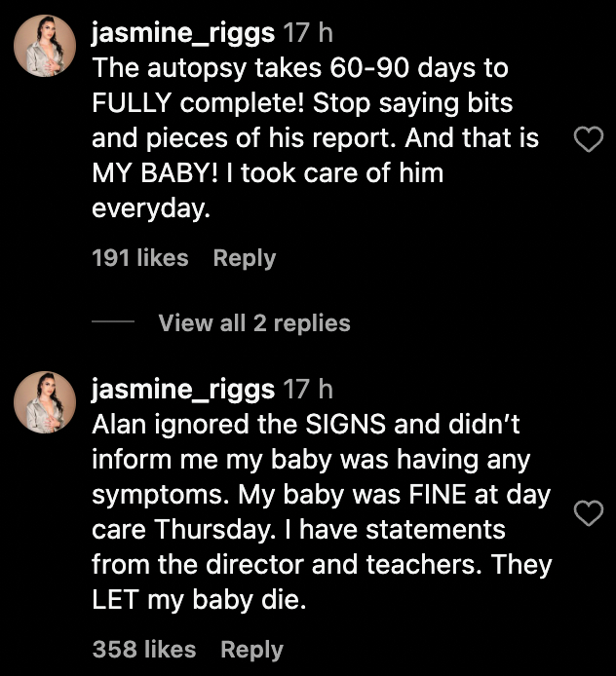616x676 pixels.
Task: Click the 17 h timestamp on the autopsy comment
Action: 307,33
